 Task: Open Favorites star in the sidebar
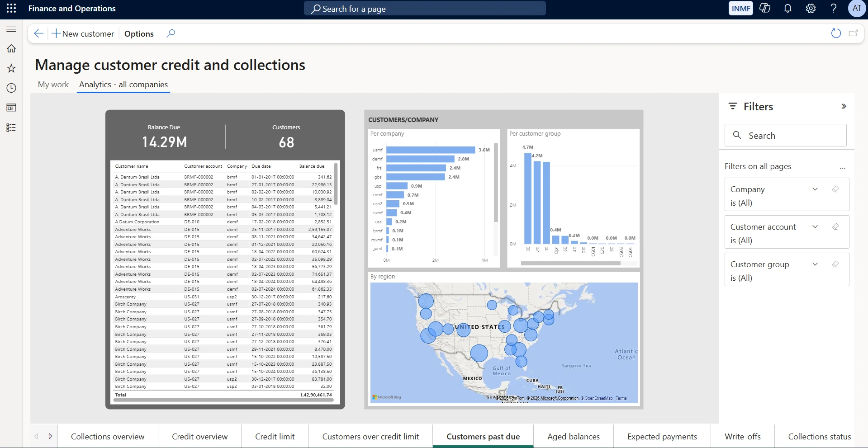click(11, 68)
